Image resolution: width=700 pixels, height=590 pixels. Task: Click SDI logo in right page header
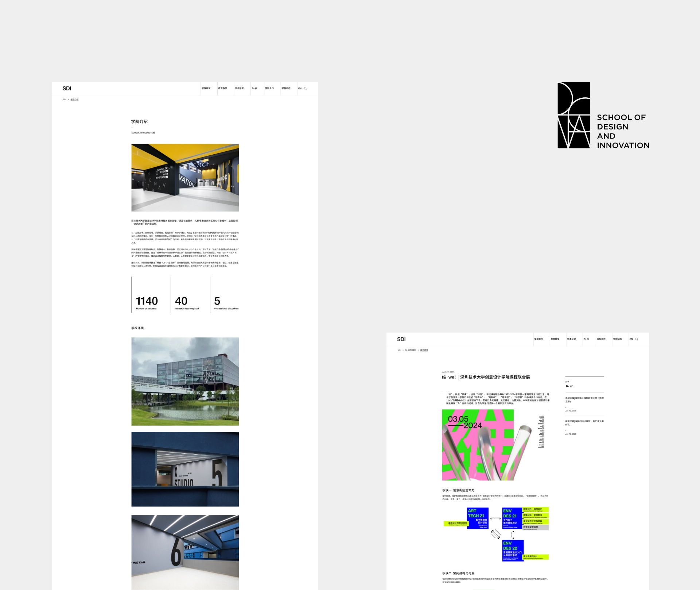[401, 339]
